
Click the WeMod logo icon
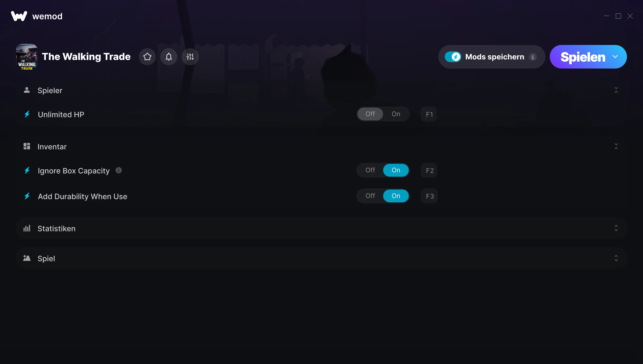click(x=19, y=16)
